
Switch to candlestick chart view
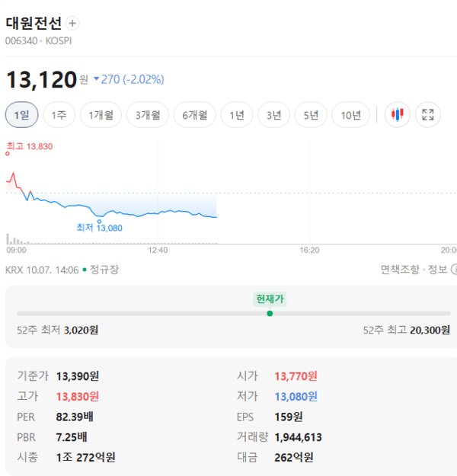tap(397, 115)
